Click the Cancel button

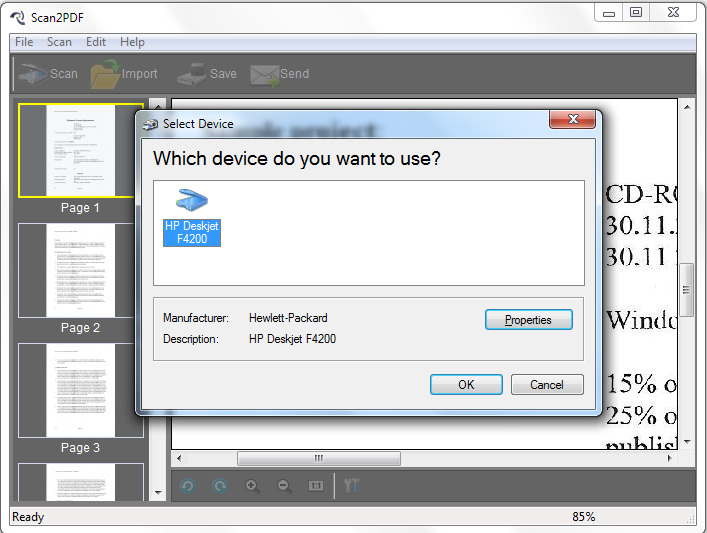click(x=547, y=385)
